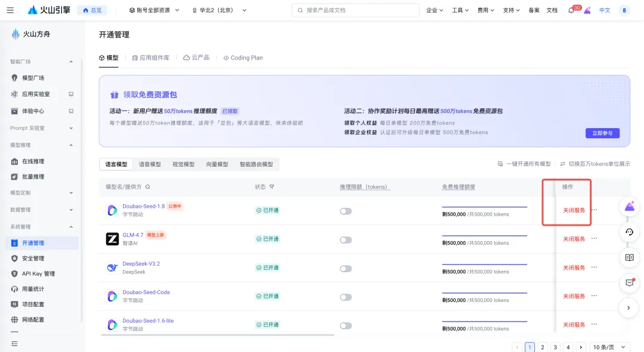Switch to the Coding Plan tab
This screenshot has height=352, width=644.
click(243, 58)
